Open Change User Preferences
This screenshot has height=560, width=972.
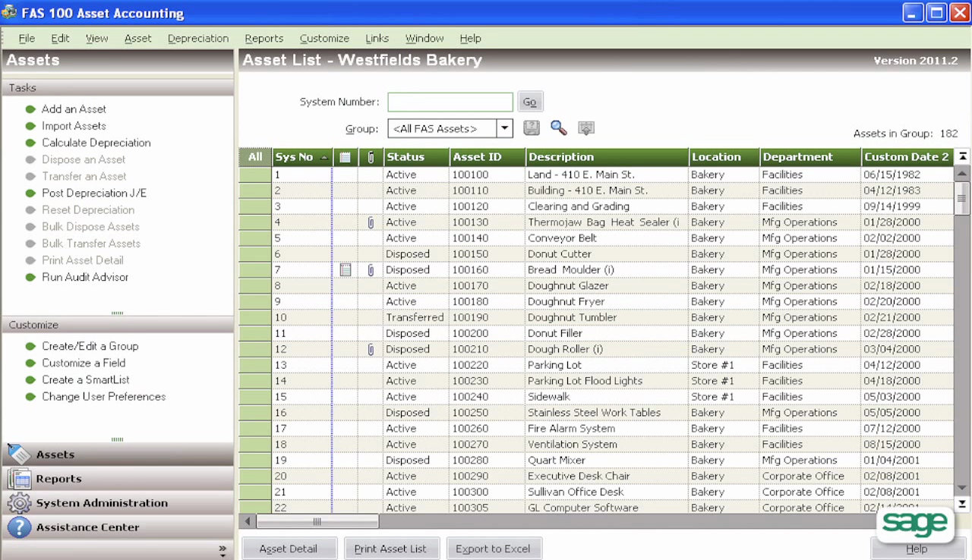[x=104, y=396]
